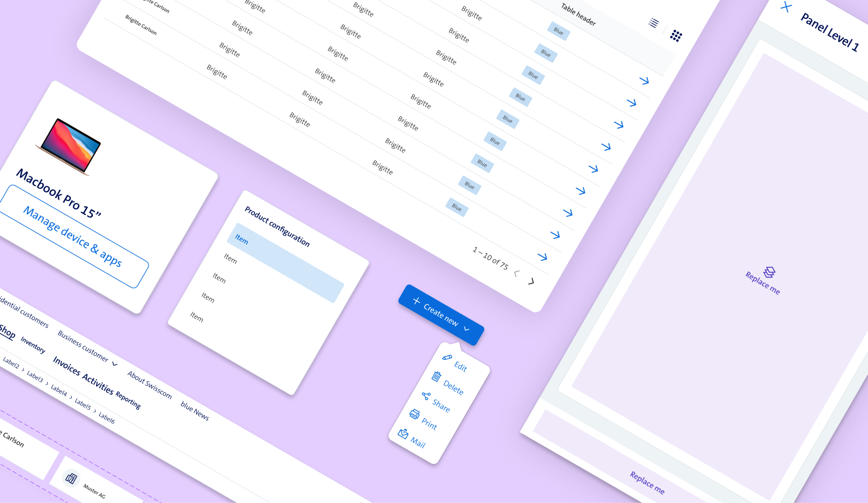Click the Edit pencil icon
The height and width of the screenshot is (503, 868).
click(x=447, y=357)
